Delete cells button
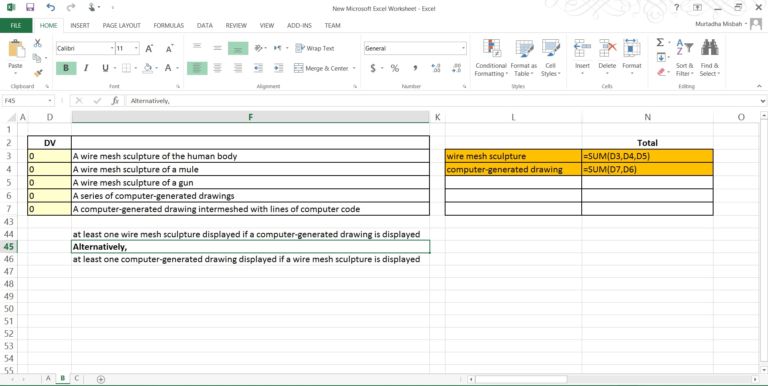The image size is (768, 386). pyautogui.click(x=607, y=56)
